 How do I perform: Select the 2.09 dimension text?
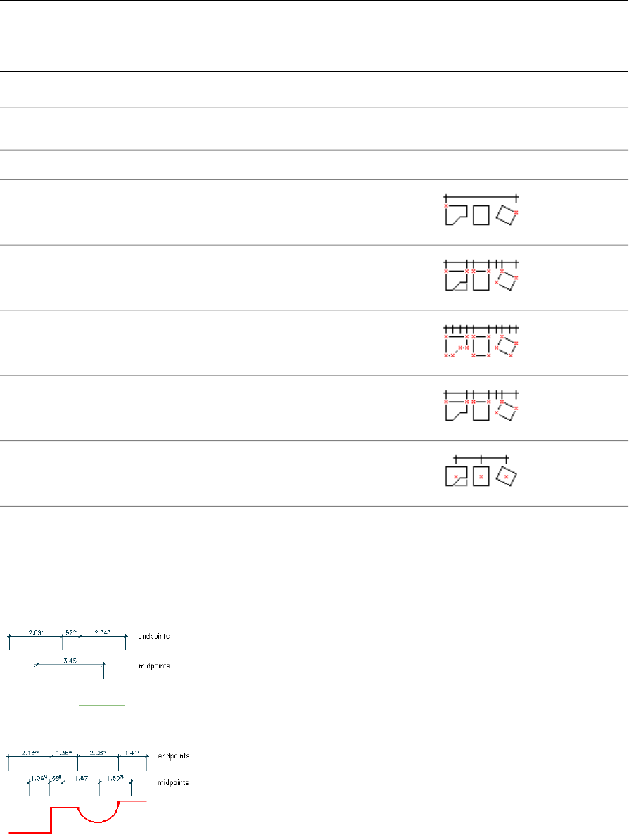[x=35, y=632]
